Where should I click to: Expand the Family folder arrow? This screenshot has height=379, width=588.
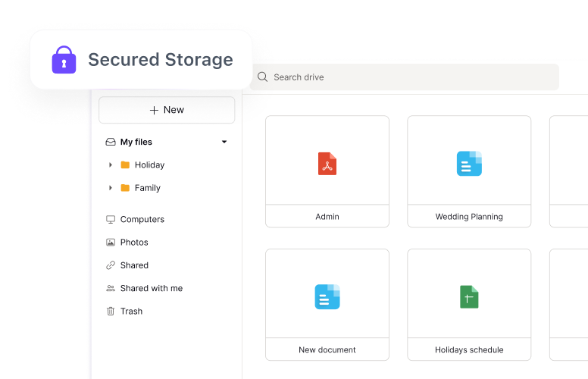pyautogui.click(x=111, y=188)
